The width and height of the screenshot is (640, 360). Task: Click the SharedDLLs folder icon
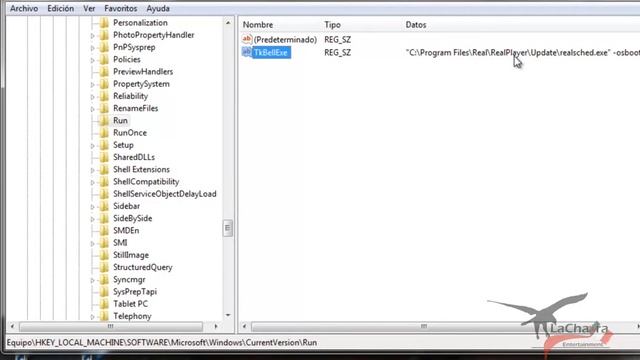point(104,157)
